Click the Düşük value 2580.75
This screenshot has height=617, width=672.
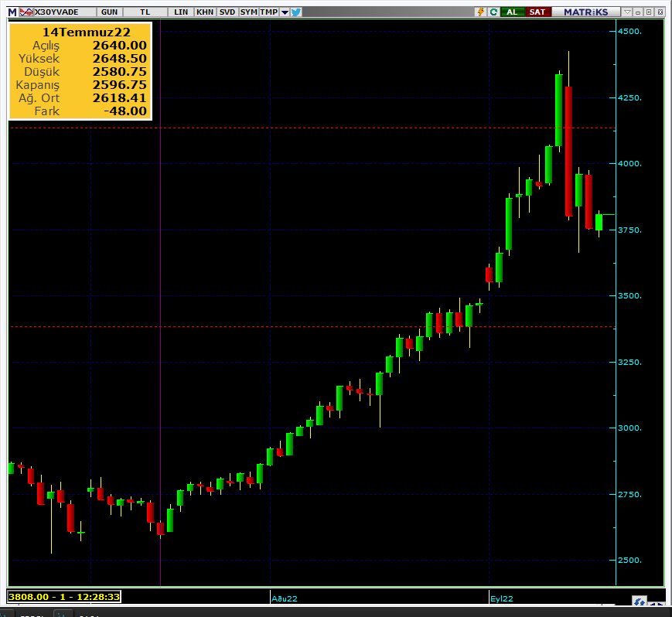pyautogui.click(x=120, y=72)
